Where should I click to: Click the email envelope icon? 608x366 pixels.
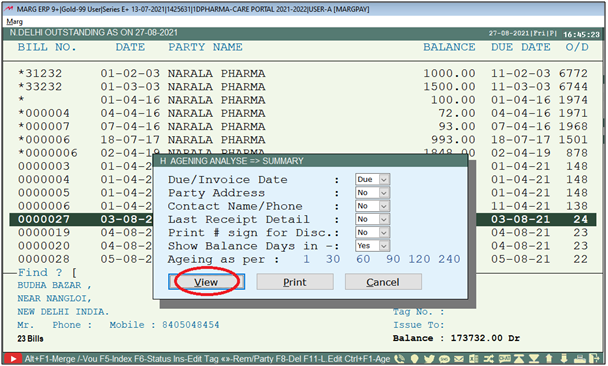point(459,359)
